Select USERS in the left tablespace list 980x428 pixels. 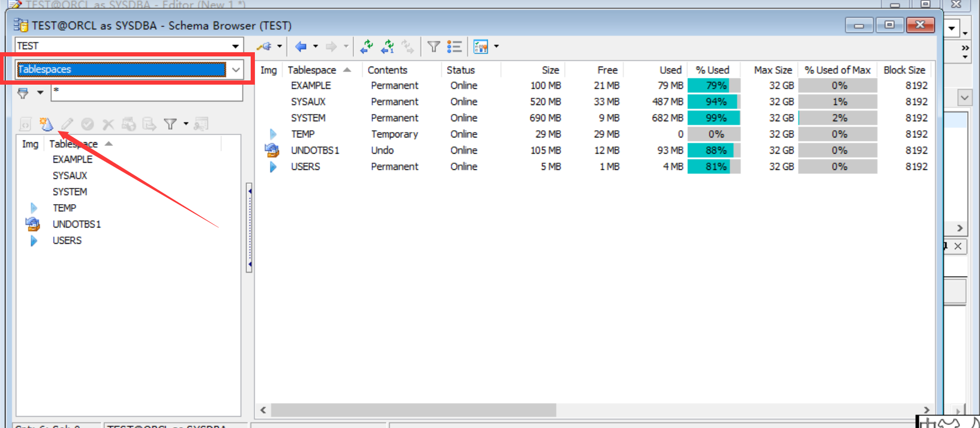click(x=67, y=241)
